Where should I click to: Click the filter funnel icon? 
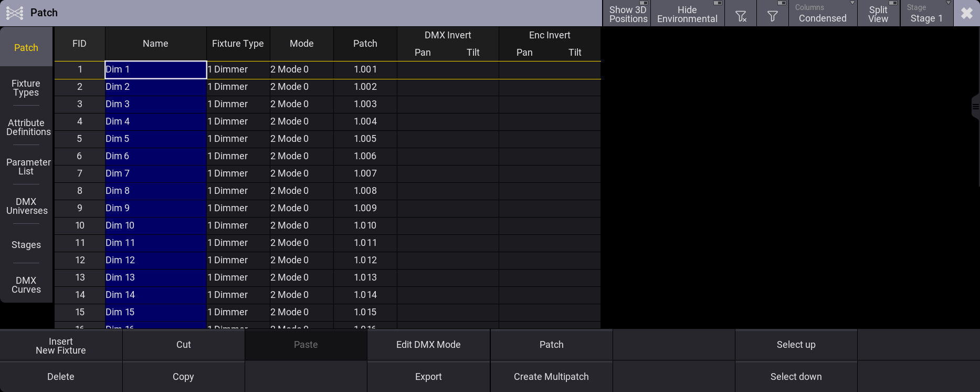point(773,13)
